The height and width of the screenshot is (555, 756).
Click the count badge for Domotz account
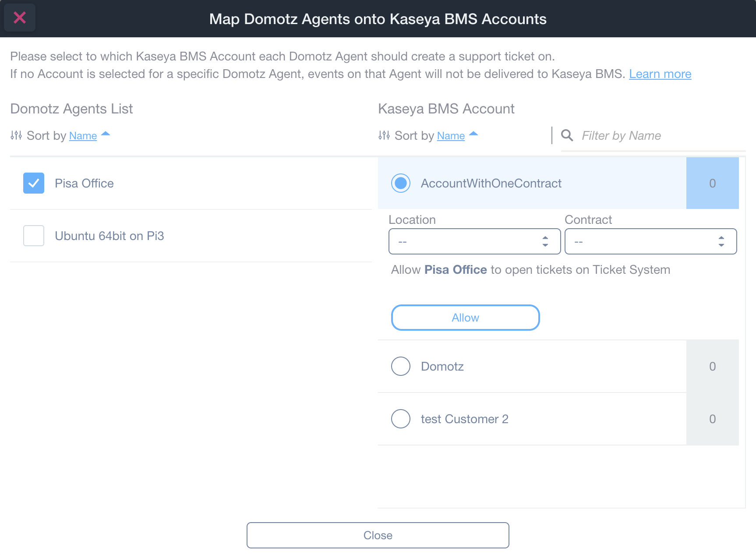(713, 366)
